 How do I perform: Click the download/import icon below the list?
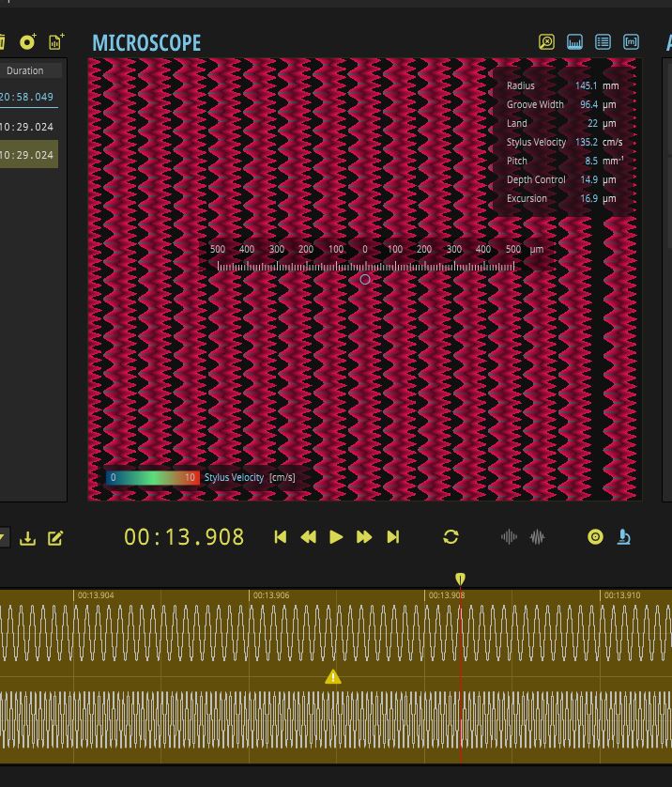pyautogui.click(x=28, y=538)
